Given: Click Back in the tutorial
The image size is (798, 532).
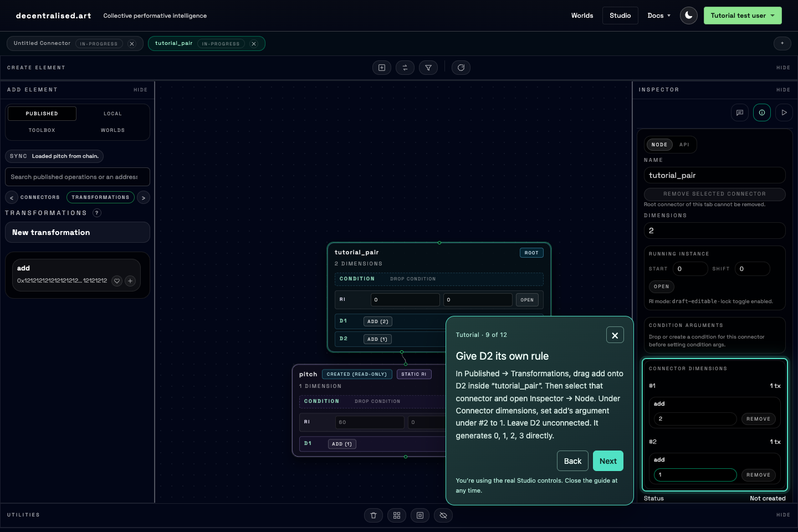Looking at the screenshot, I should pyautogui.click(x=572, y=461).
